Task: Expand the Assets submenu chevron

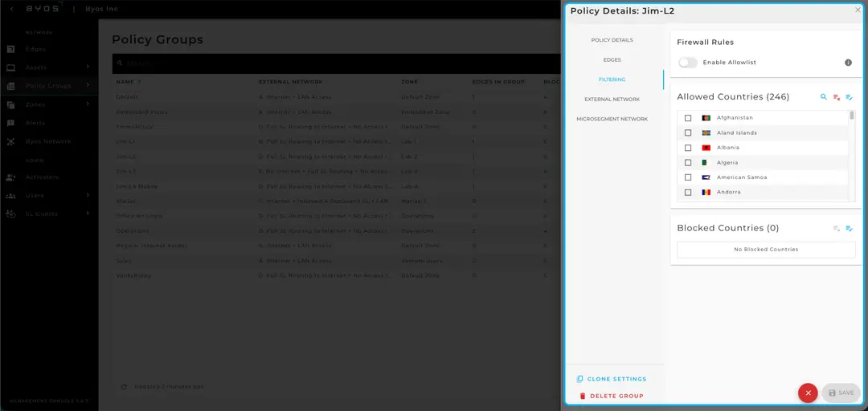Action: click(x=88, y=67)
